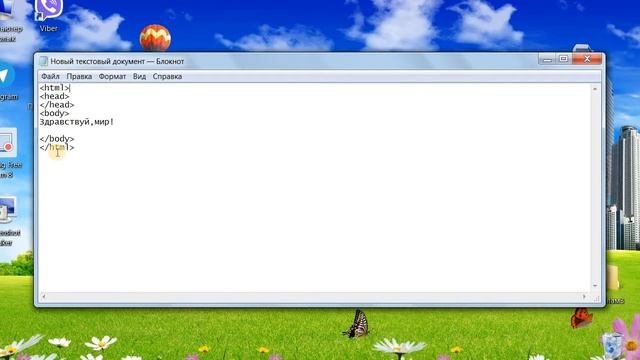The height and width of the screenshot is (360, 640).
Task: Click the vertical scrollbar down arrow
Action: (595, 286)
